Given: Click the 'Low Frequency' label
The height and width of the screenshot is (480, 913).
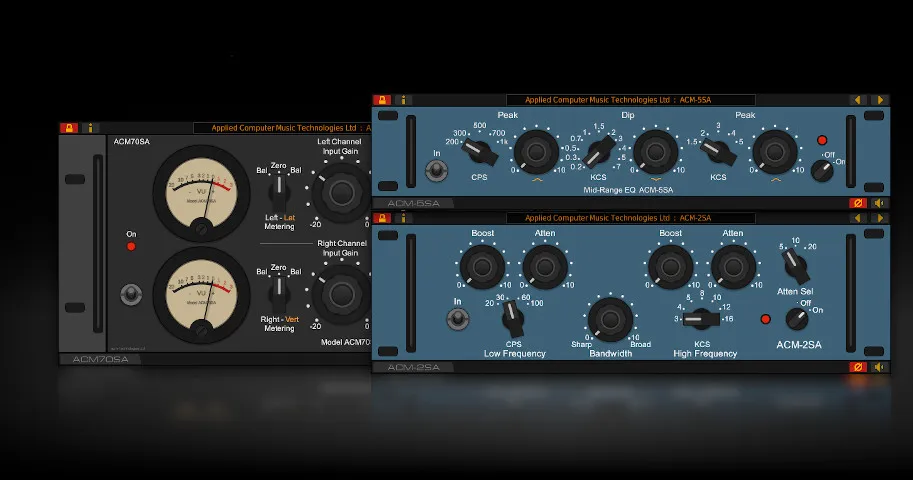Looking at the screenshot, I should point(515,354).
